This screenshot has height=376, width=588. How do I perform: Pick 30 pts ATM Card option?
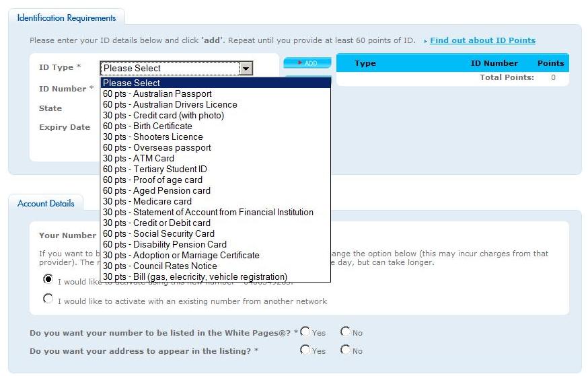139,159
